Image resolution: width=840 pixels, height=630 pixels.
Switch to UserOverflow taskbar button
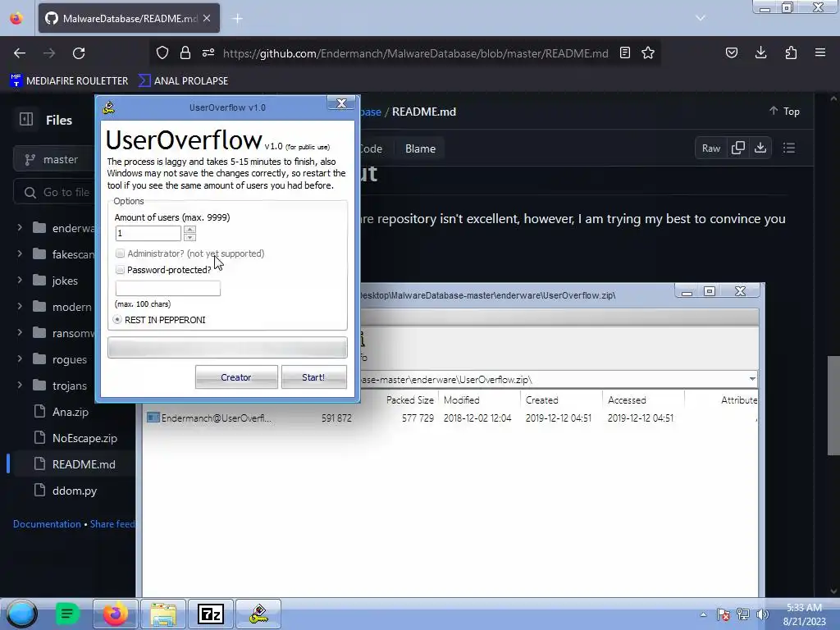pos(258,614)
